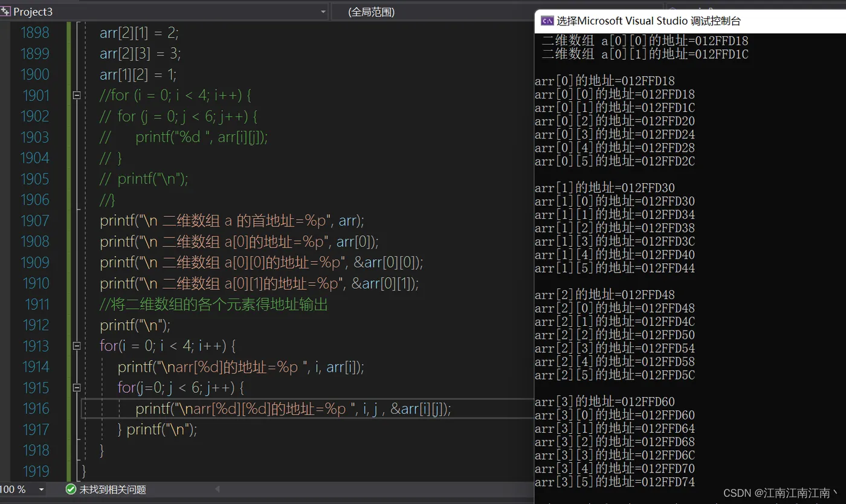This screenshot has height=504, width=846.
Task: Click the code line for(i = 0; i < 4; i++) {
Action: [167, 346]
